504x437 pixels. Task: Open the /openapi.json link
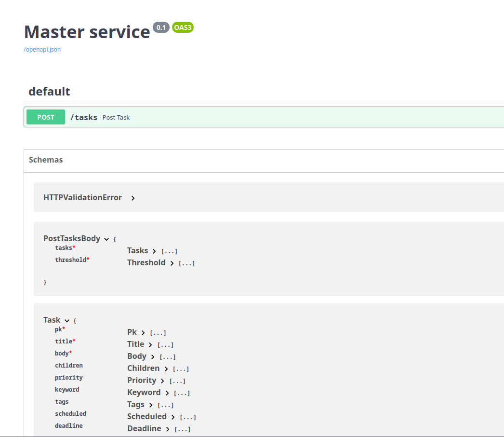[x=42, y=49]
